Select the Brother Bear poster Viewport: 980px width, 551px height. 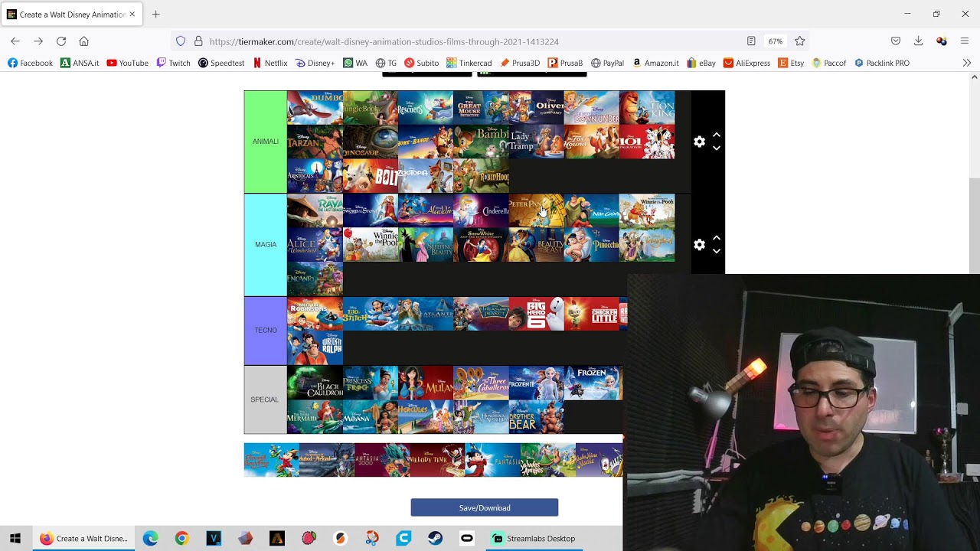pos(536,417)
